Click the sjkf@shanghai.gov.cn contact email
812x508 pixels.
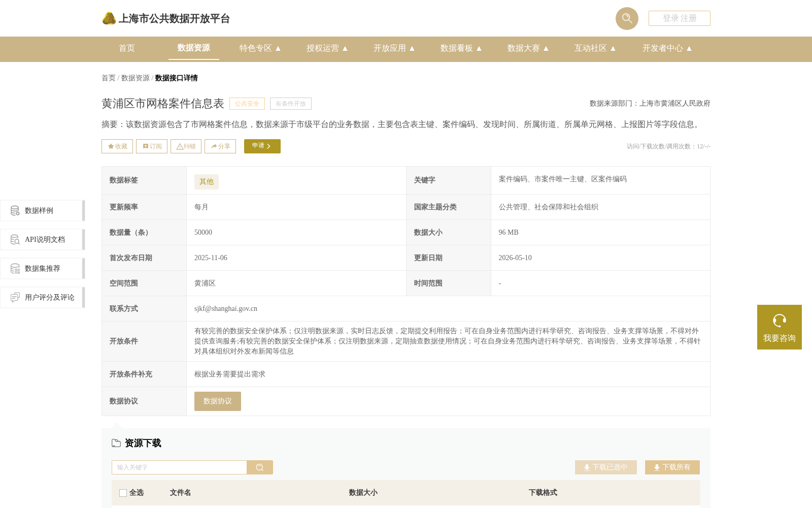[x=226, y=308]
